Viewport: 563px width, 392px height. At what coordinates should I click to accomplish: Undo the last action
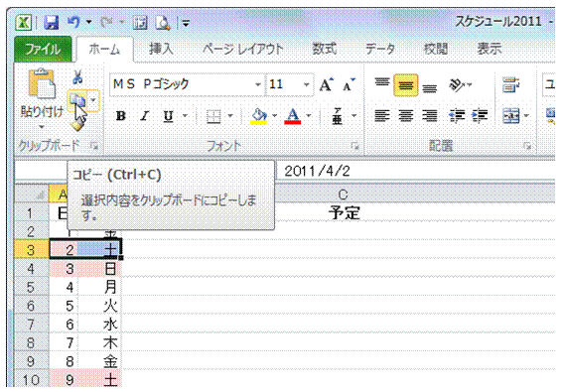pos(73,23)
